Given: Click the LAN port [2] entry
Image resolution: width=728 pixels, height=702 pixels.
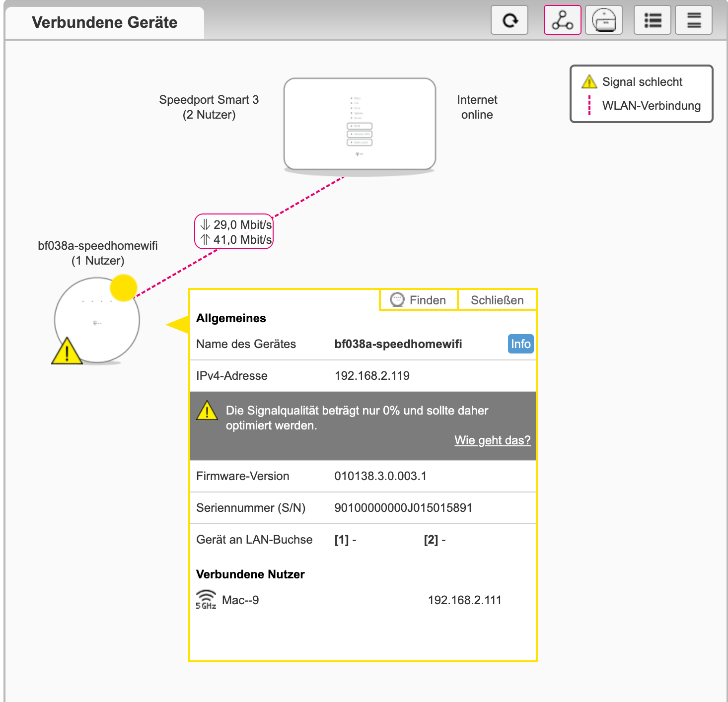Looking at the screenshot, I should (435, 540).
